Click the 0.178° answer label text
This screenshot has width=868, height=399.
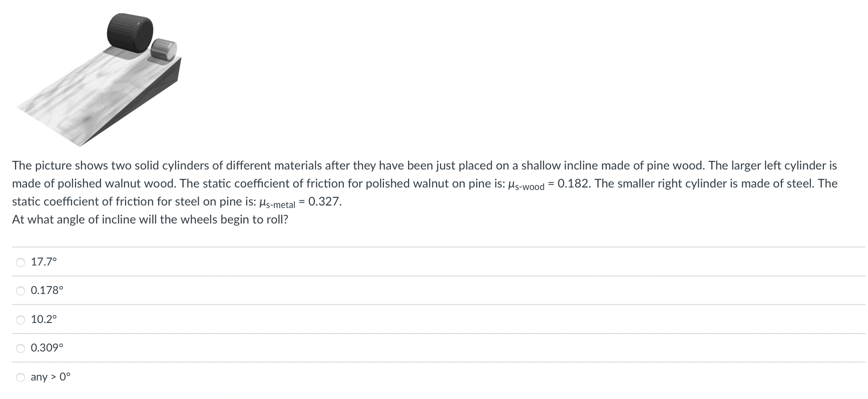[46, 290]
